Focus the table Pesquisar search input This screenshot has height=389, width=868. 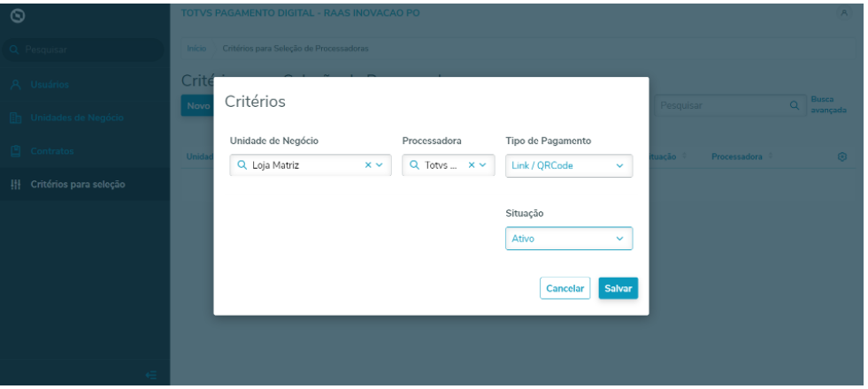(x=730, y=105)
